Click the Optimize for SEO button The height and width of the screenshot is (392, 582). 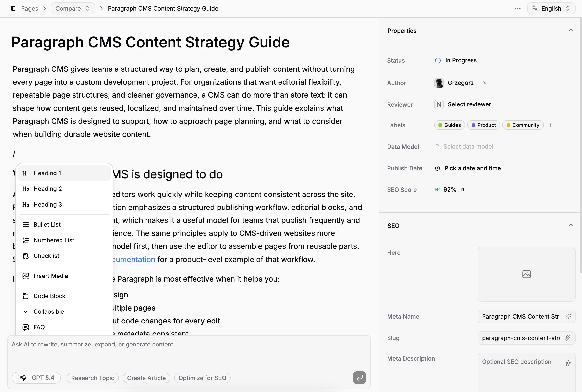tap(202, 378)
